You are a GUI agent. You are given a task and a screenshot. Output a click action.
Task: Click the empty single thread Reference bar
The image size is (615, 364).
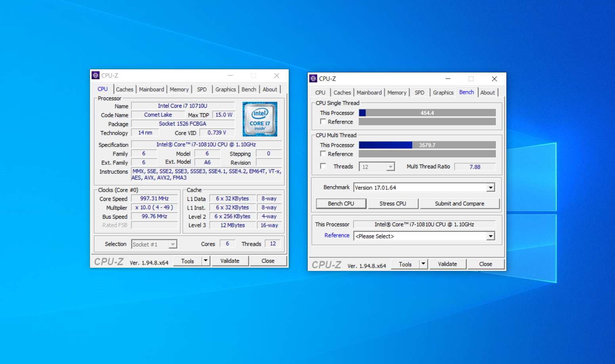pos(427,122)
